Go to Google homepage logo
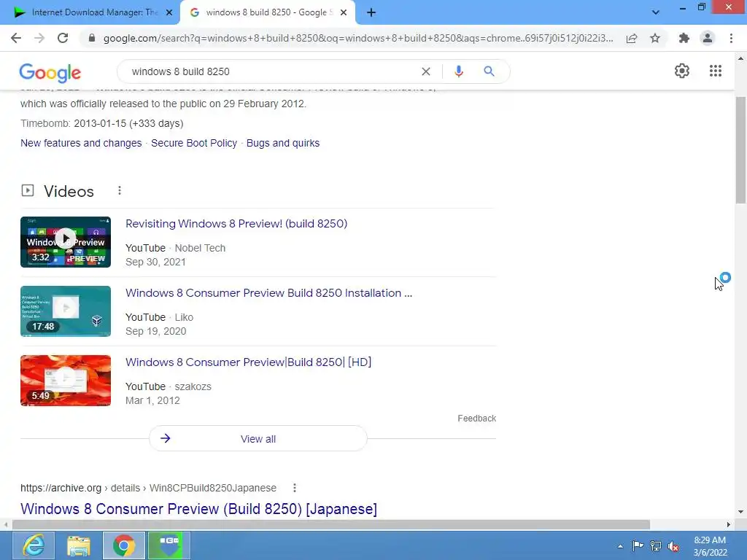The width and height of the screenshot is (747, 560). pyautogui.click(x=50, y=72)
